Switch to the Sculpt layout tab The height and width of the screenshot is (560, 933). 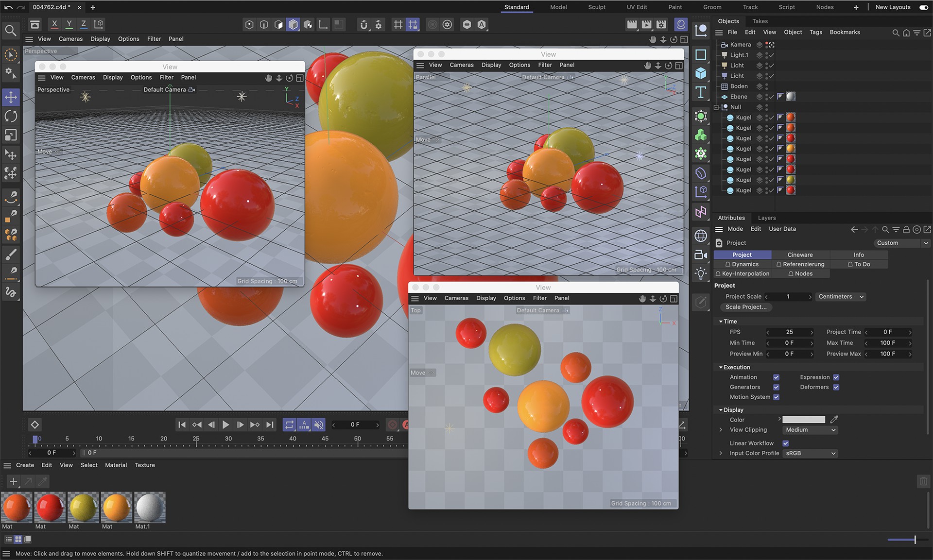(x=597, y=7)
